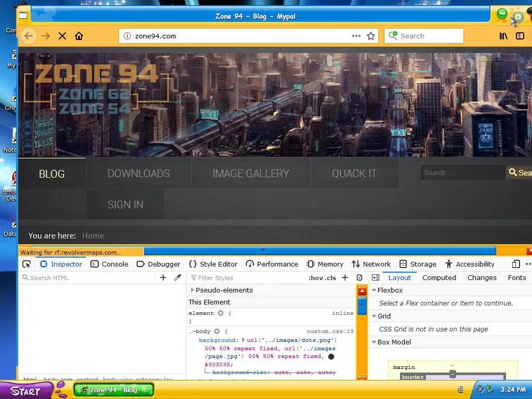This screenshot has height=399, width=532.
Task: Click the browser Search box
Action: (x=424, y=36)
